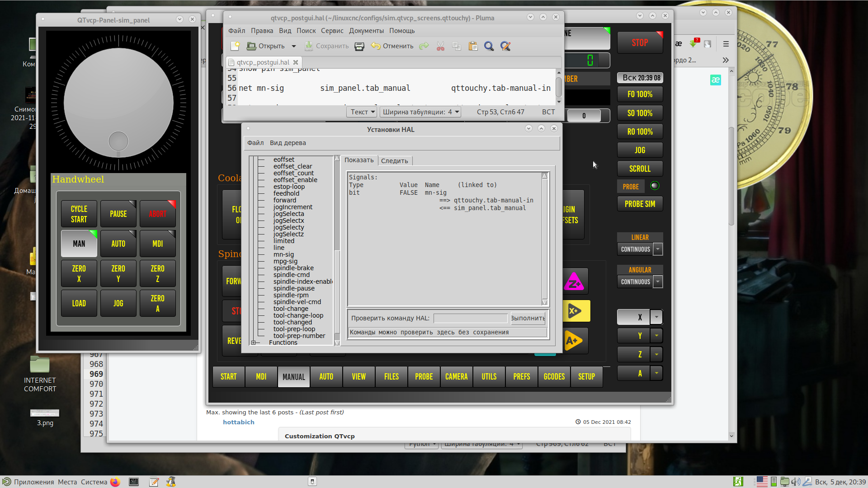Click the Firefox icon in the taskbar
This screenshot has height=488, width=868.
click(115, 482)
